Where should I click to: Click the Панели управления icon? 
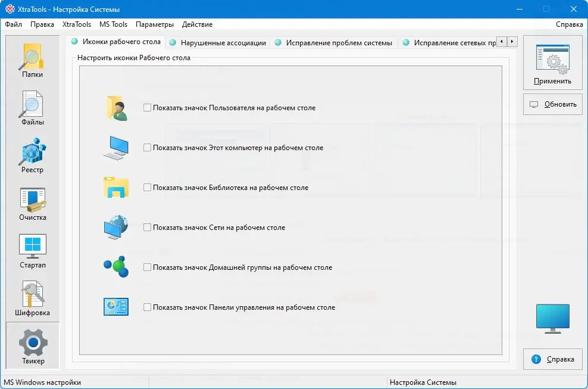pos(116,307)
